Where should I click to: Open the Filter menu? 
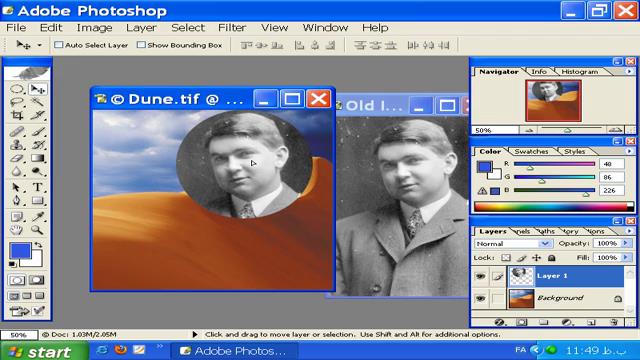tap(232, 28)
